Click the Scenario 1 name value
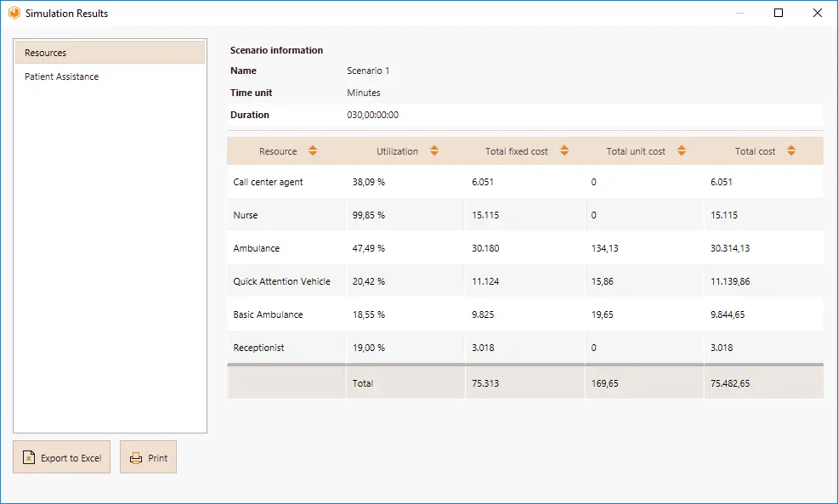The image size is (838, 504). 368,71
